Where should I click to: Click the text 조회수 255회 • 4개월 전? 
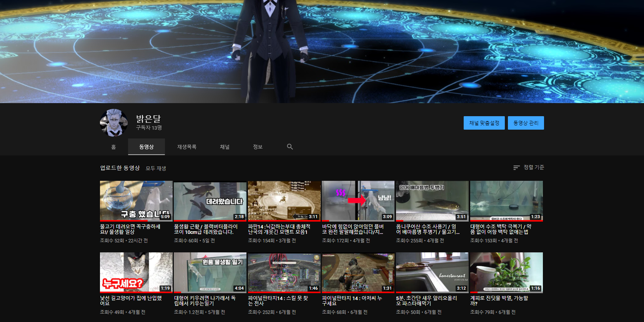tap(420, 240)
